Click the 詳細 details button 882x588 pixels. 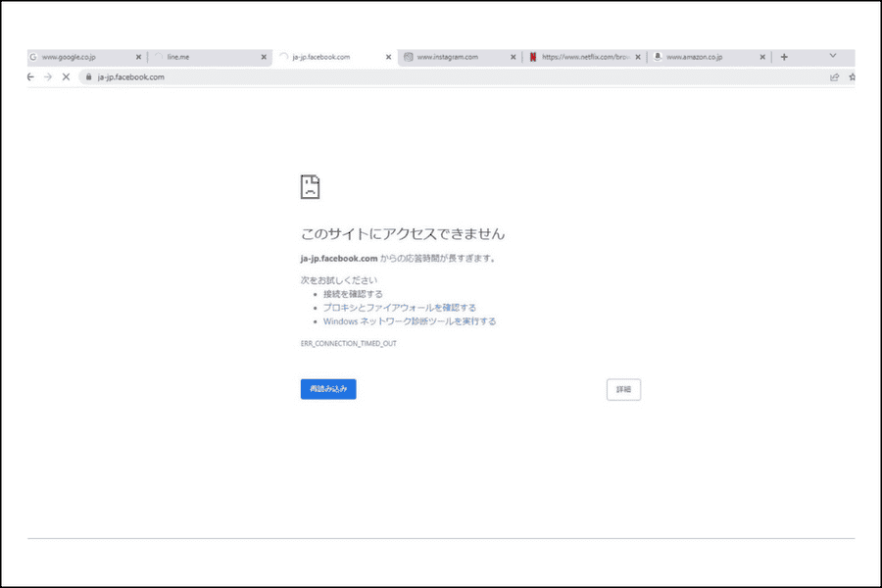tap(623, 389)
